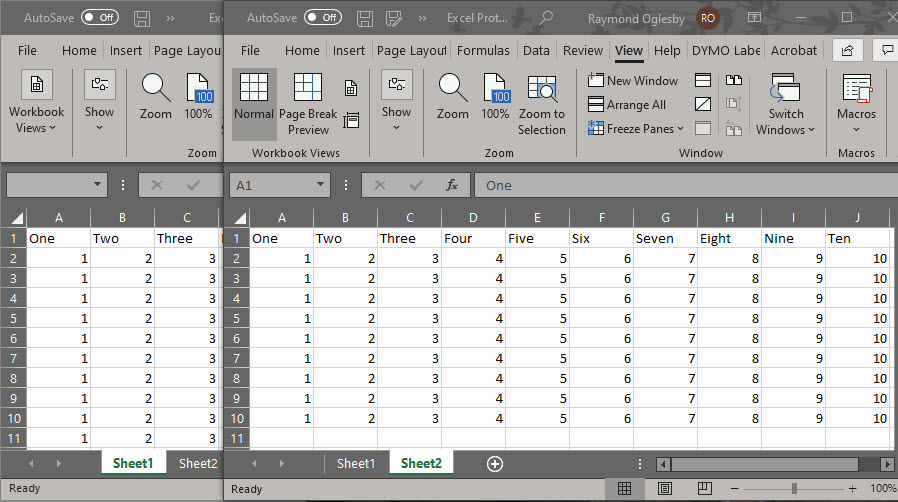The image size is (898, 502).
Task: Click Hide window icon
Action: pyautogui.click(x=703, y=104)
